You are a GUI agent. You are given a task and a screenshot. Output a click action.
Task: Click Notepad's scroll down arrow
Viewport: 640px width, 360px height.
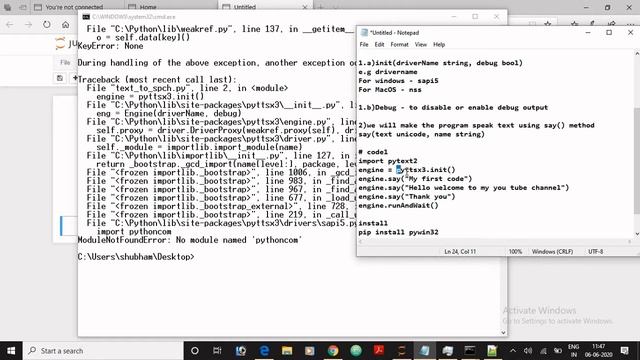pos(637,234)
